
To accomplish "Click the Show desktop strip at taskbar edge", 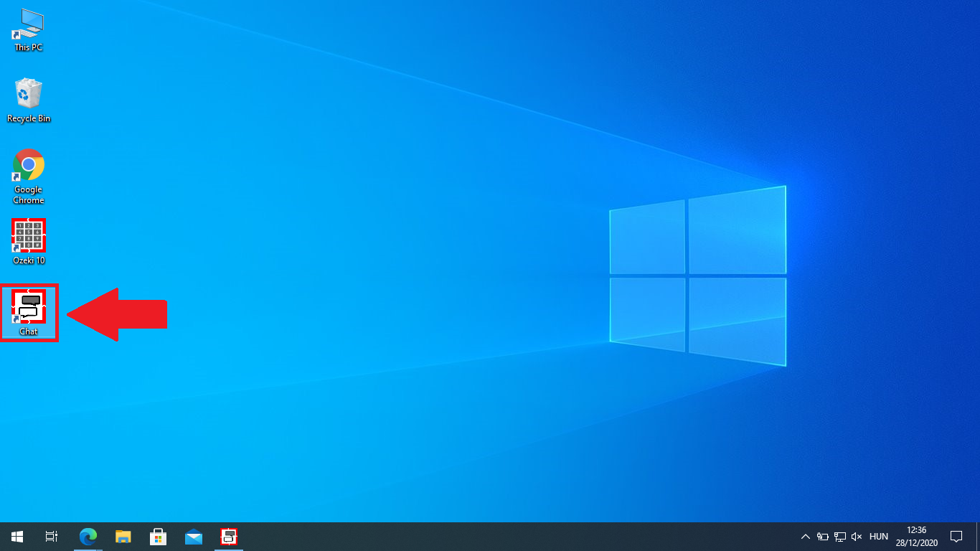I will pos(978,536).
